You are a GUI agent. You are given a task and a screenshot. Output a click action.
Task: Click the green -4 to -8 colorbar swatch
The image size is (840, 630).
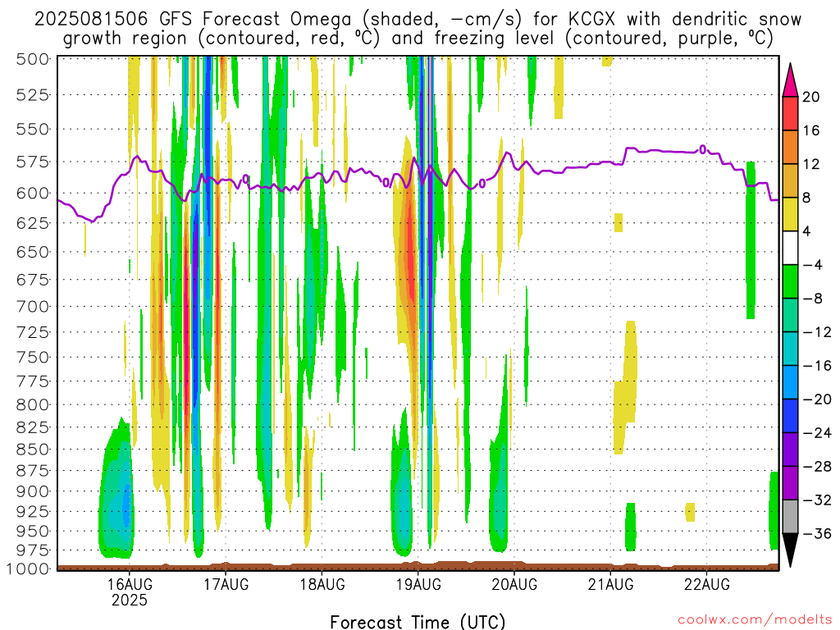pyautogui.click(x=790, y=281)
